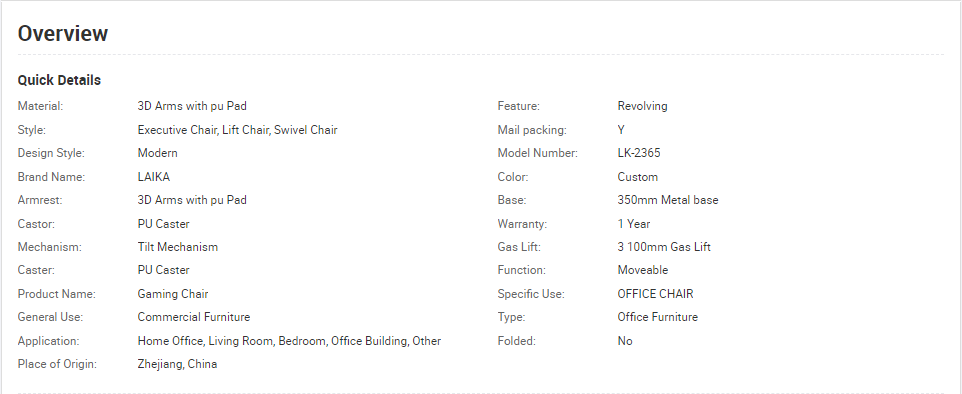This screenshot has width=962, height=394.
Task: Click the Armrest label
Action: point(40,200)
